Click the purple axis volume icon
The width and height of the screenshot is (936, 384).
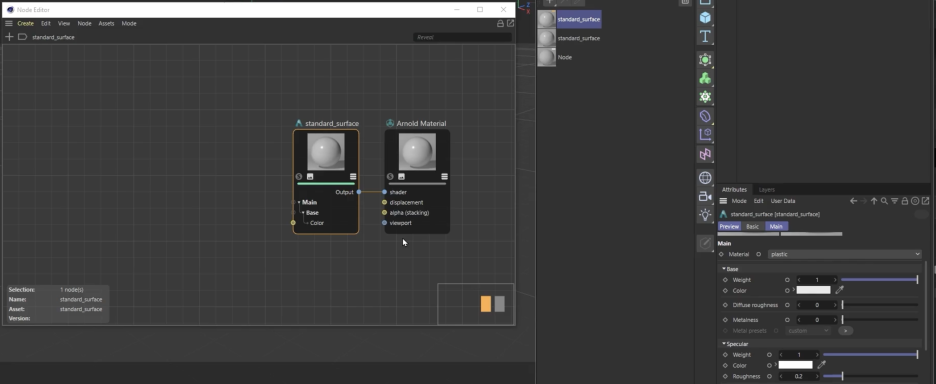pos(705,134)
